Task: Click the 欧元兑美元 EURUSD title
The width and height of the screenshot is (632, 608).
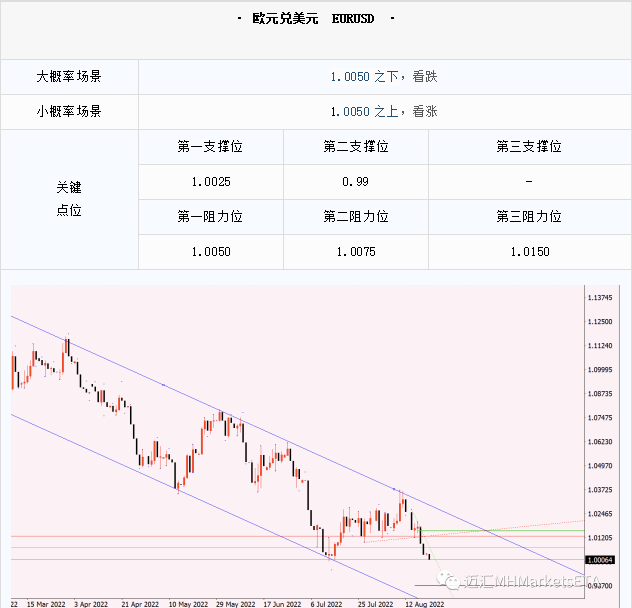Action: 314,19
